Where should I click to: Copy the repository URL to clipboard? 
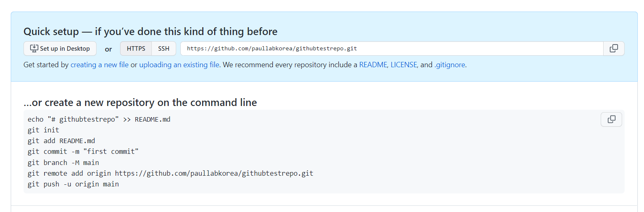[614, 48]
